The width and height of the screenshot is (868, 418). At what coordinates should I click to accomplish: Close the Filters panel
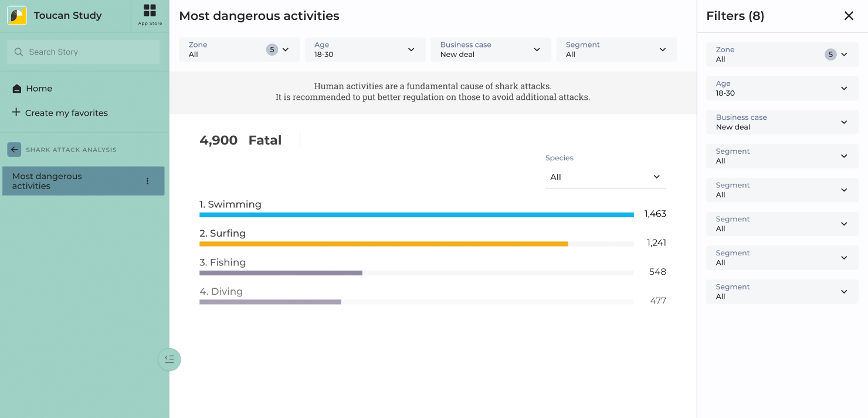(x=849, y=16)
